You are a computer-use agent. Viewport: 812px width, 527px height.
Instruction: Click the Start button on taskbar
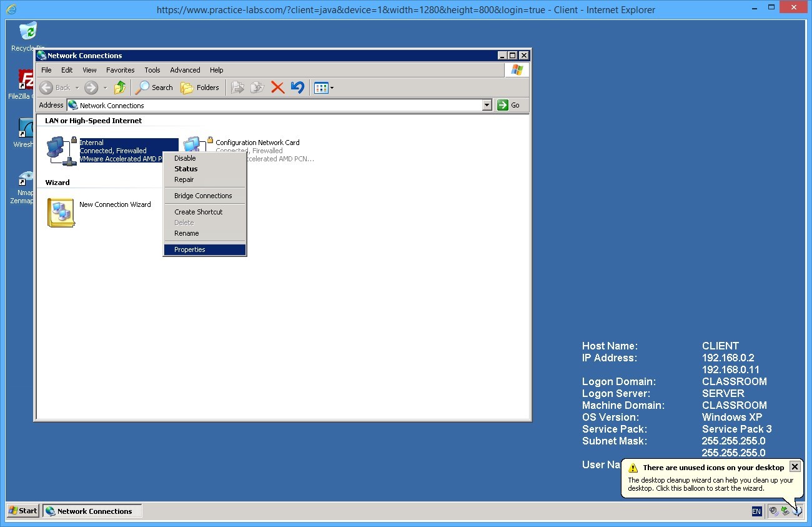pos(23,511)
